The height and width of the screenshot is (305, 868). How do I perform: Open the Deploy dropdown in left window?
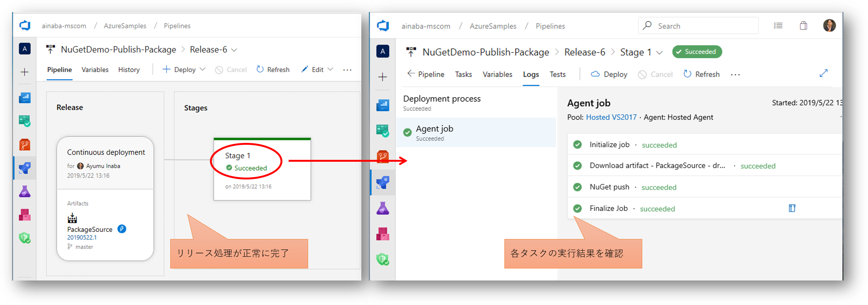tap(184, 69)
